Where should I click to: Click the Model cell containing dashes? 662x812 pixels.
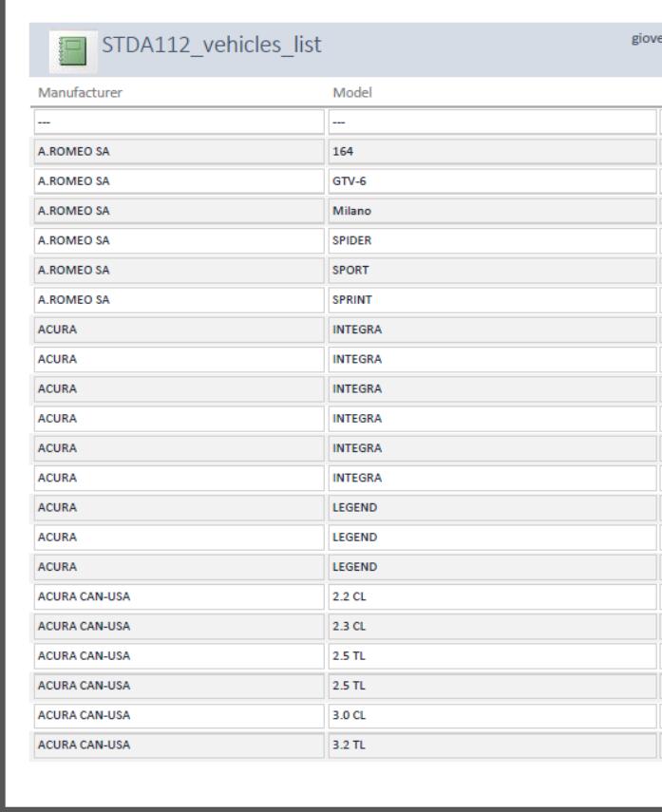(x=493, y=123)
